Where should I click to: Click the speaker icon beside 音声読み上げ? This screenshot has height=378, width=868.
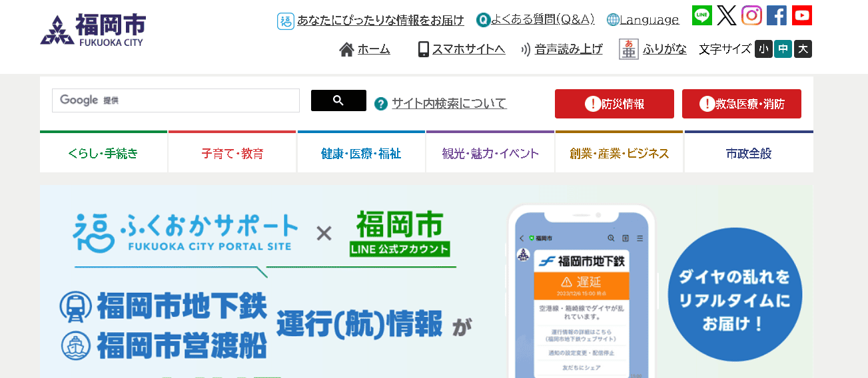(x=526, y=49)
